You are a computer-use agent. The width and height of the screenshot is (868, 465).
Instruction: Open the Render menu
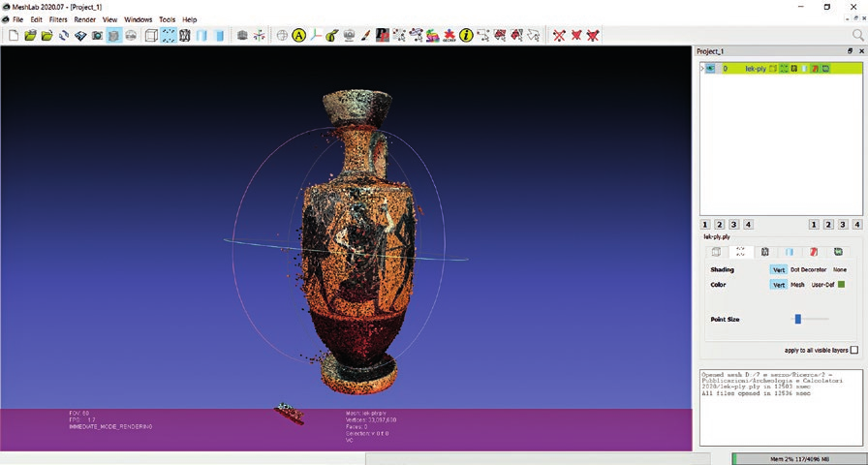tap(84, 19)
